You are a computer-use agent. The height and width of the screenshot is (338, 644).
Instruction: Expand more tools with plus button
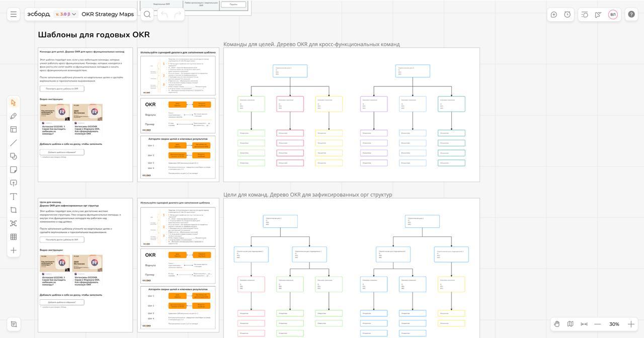[14, 250]
